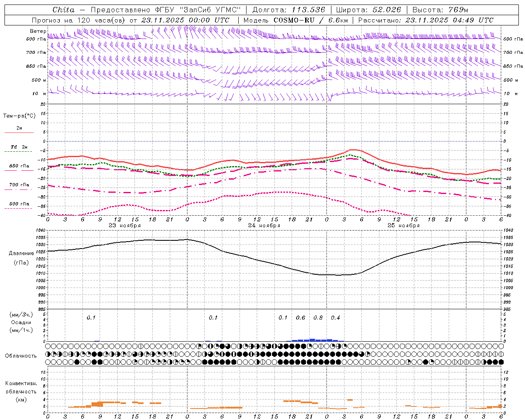Viewport: 525px width, 420px height.
Task: Select the "Модель COSMO-RU / 6.6км" model label
Action: point(296,20)
